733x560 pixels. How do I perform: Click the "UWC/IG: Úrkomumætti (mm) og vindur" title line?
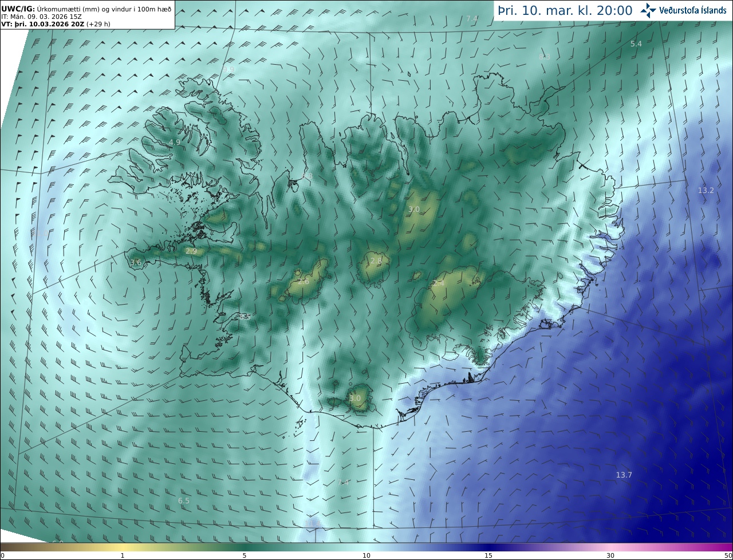[86, 9]
